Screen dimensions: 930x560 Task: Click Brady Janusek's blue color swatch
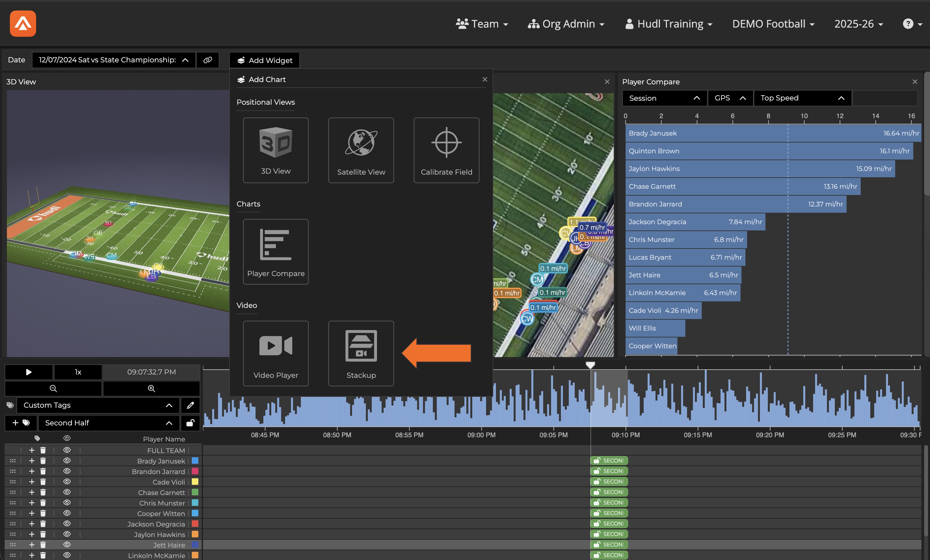point(195,461)
